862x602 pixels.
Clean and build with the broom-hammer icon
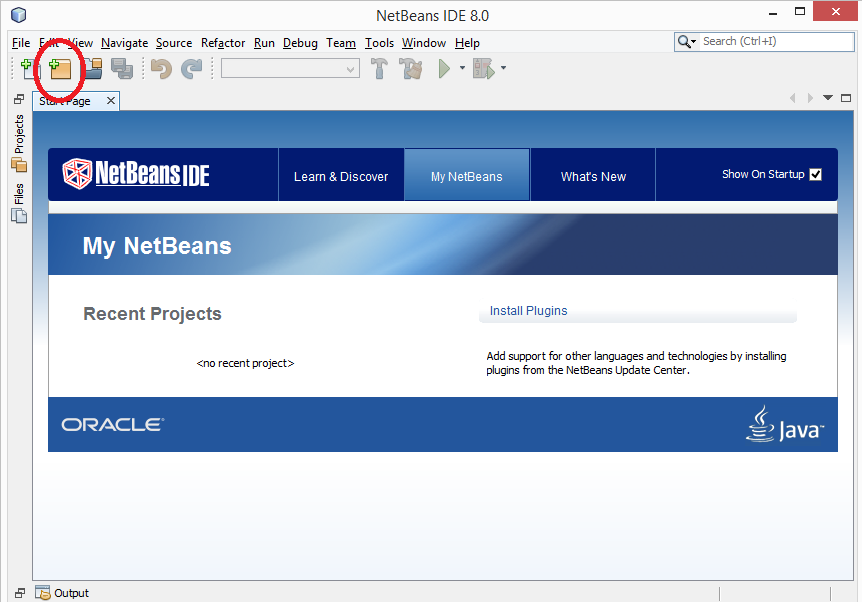click(x=411, y=68)
